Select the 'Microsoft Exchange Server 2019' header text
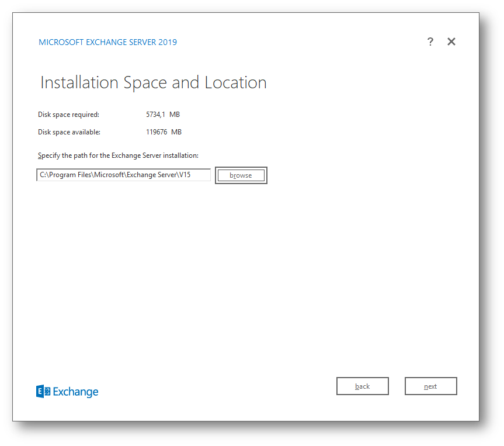The height and width of the screenshot is (446, 504). (107, 42)
